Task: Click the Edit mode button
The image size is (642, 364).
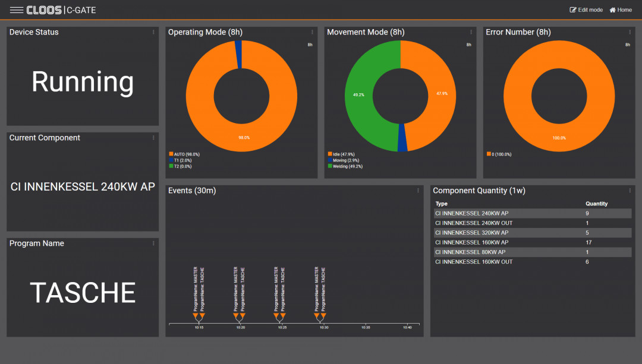Action: point(586,10)
